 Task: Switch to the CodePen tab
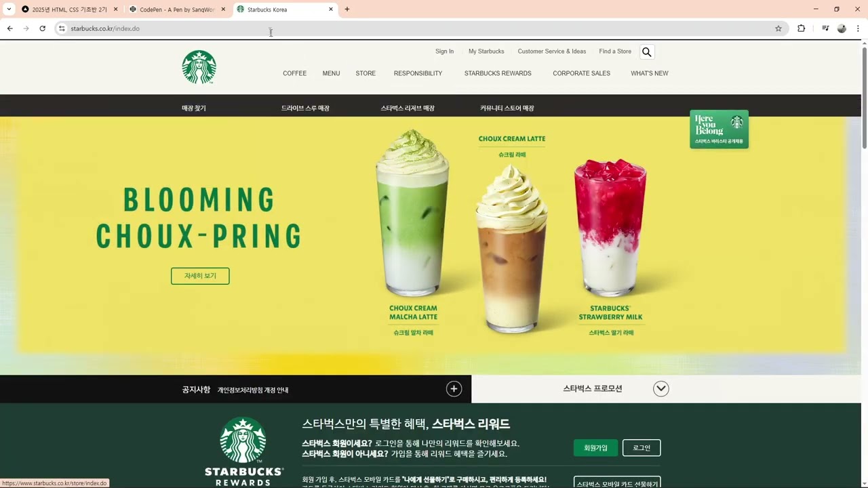pyautogui.click(x=177, y=9)
